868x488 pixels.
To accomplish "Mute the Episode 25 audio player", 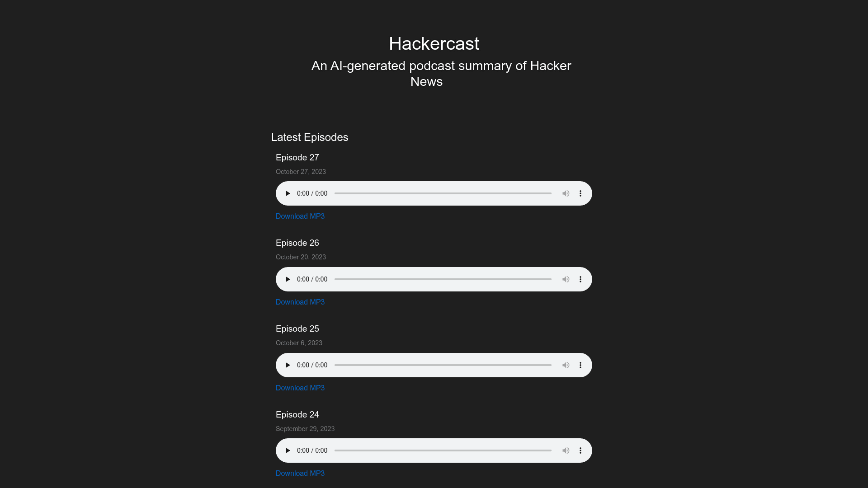I will point(566,365).
